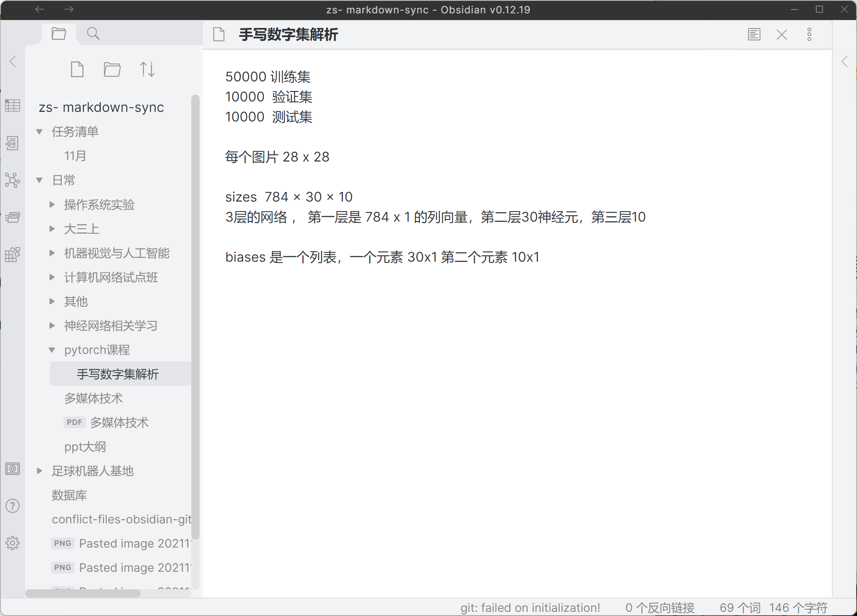Expand the right sidebar

[x=844, y=61]
